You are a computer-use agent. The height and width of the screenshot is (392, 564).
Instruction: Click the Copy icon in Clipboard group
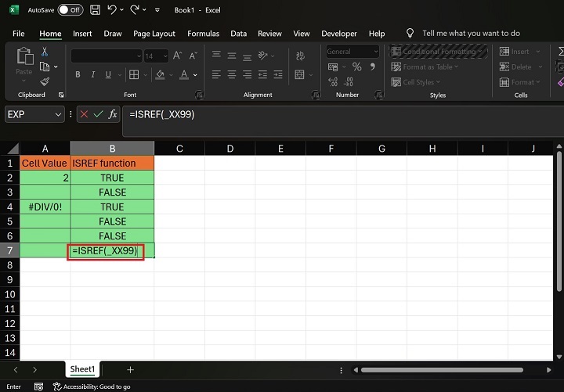click(x=45, y=67)
